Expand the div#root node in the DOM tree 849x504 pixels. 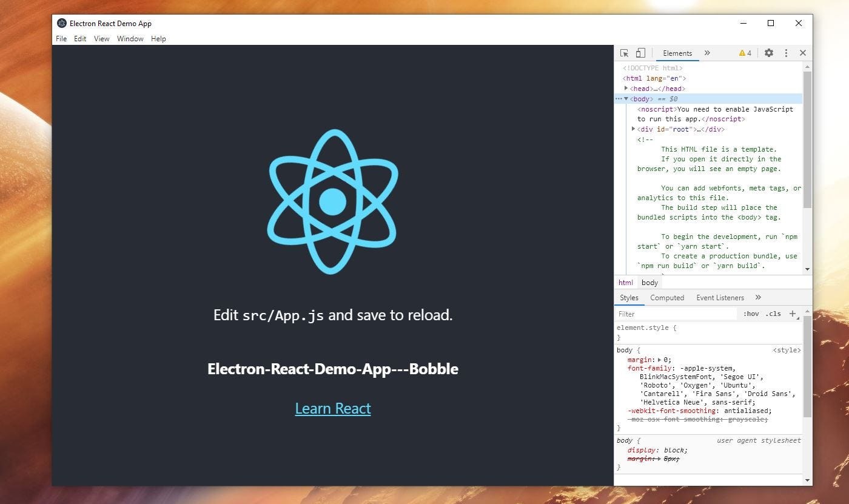634,129
